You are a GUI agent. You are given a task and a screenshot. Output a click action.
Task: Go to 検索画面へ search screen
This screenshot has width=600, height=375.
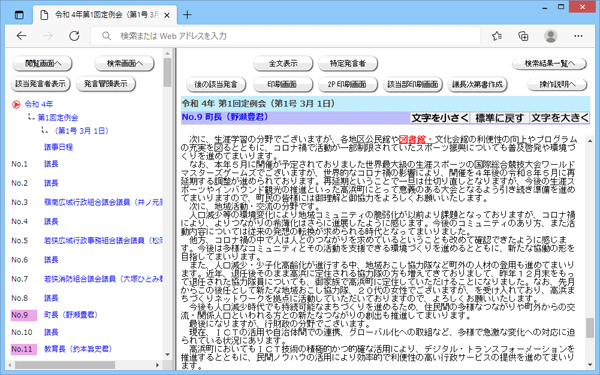[x=124, y=64]
